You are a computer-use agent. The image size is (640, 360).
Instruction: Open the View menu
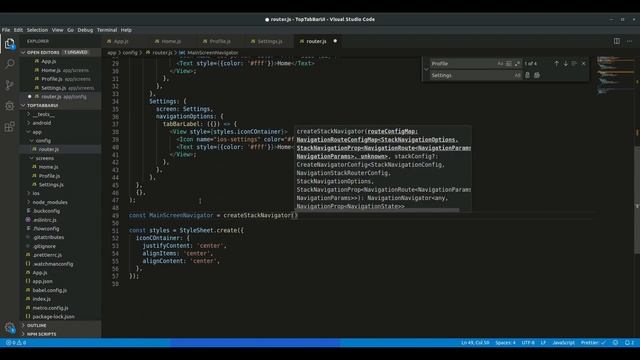(58, 30)
